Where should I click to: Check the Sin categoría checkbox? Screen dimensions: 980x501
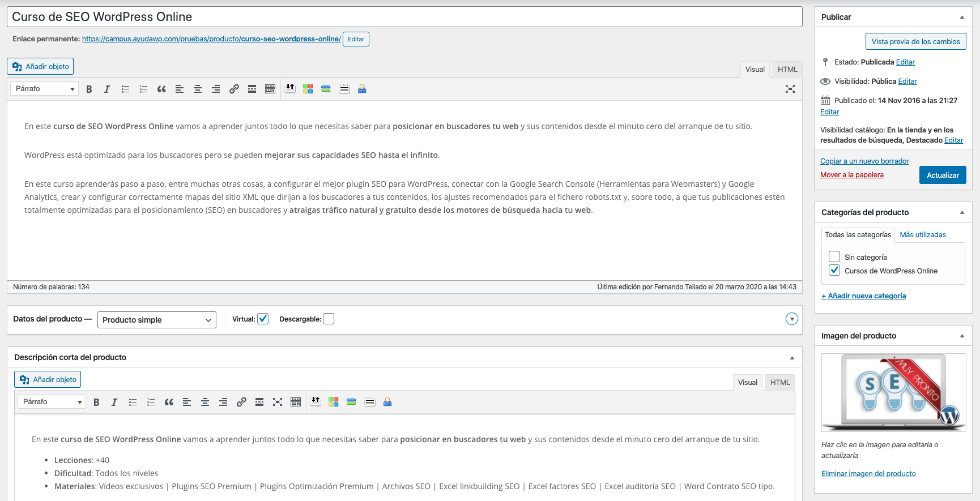[x=834, y=256]
